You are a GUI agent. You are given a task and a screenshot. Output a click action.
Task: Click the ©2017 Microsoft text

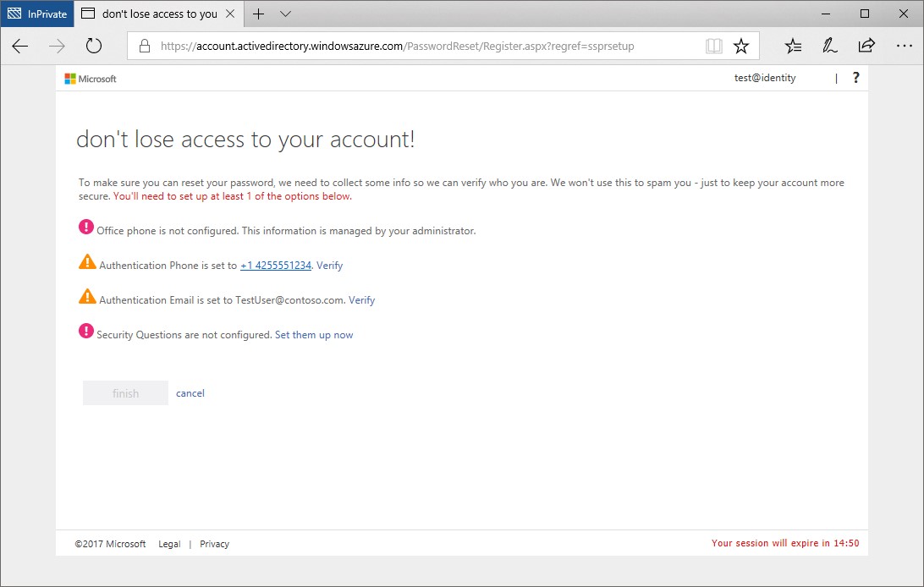[110, 544]
